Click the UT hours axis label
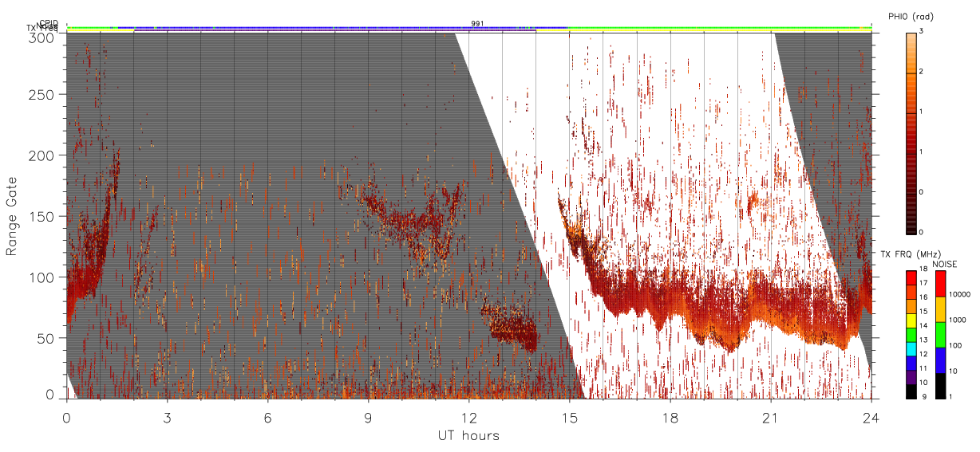This screenshot has width=980, height=452. coord(468,435)
